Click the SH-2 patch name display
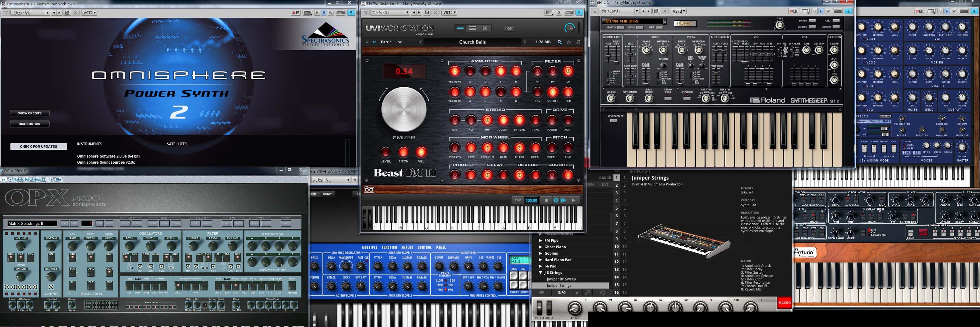Image resolution: width=980 pixels, height=327 pixels. point(633,21)
